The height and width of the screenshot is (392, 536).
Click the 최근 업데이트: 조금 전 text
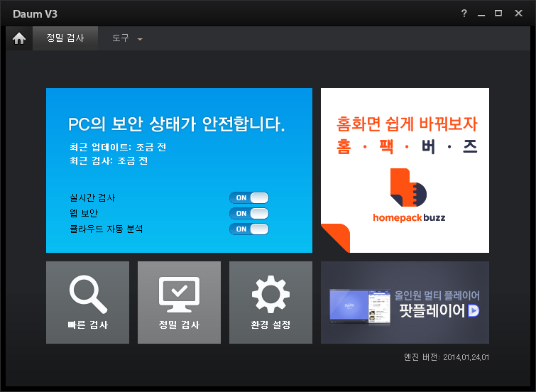[x=118, y=147]
